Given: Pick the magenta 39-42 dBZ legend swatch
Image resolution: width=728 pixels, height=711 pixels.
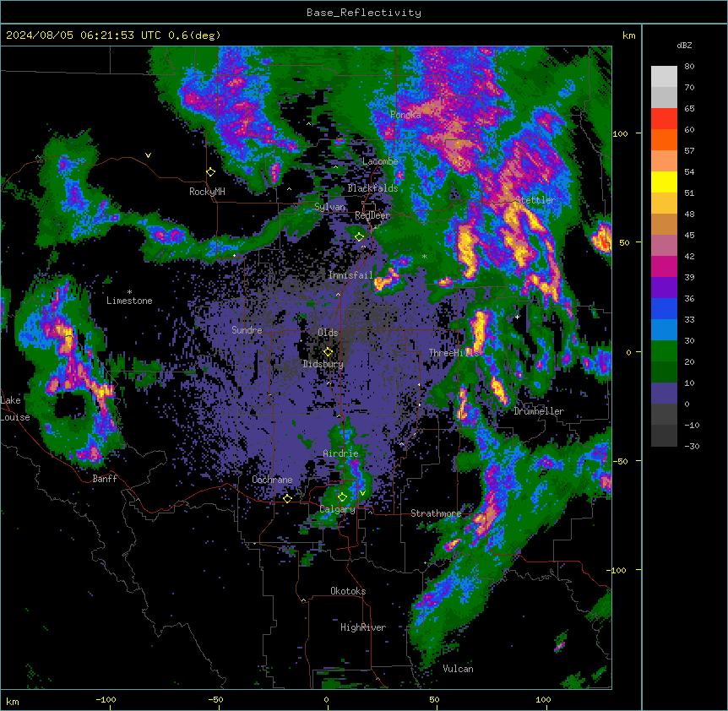Looking at the screenshot, I should pos(664,266).
